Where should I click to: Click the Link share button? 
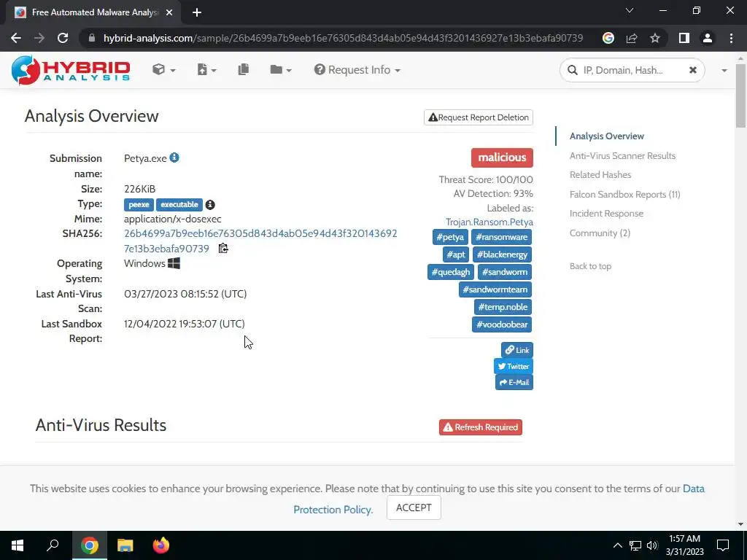[517, 350]
